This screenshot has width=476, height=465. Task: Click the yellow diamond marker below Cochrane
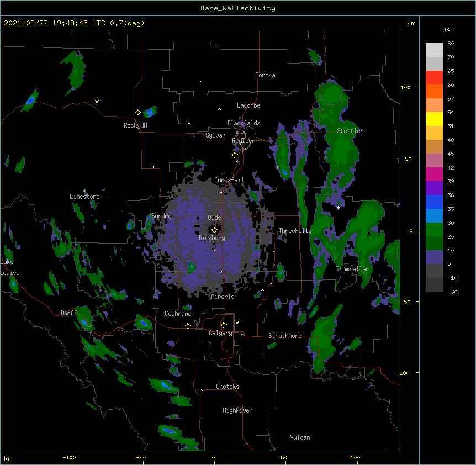(188, 326)
